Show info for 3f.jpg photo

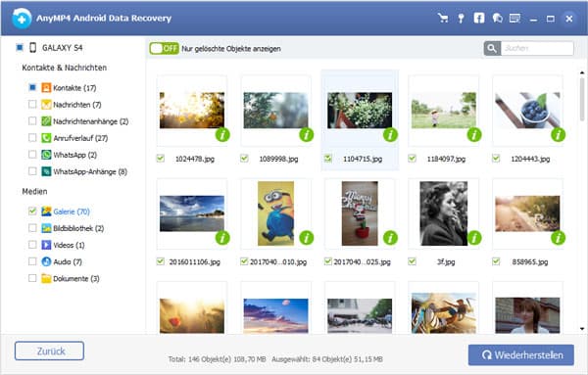474,238
